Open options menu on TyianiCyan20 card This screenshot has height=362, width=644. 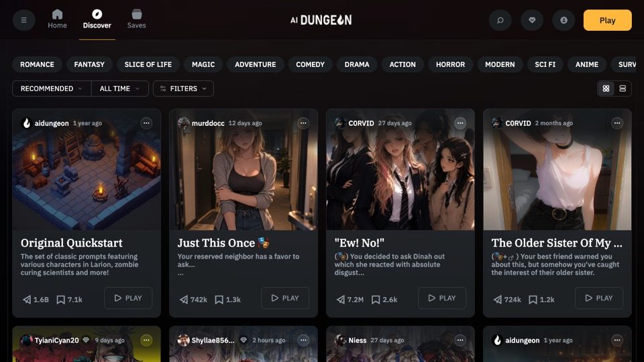pyautogui.click(x=146, y=341)
